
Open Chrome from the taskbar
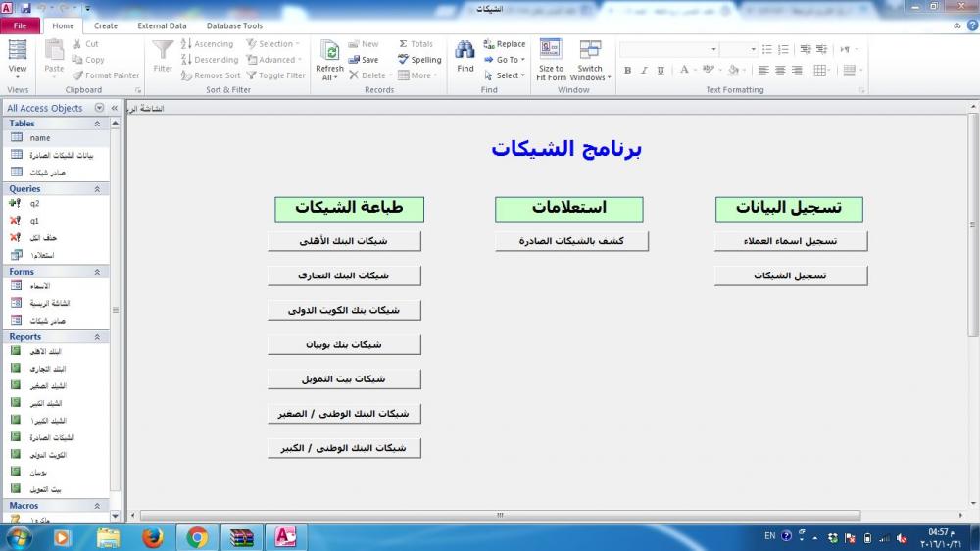[197, 537]
